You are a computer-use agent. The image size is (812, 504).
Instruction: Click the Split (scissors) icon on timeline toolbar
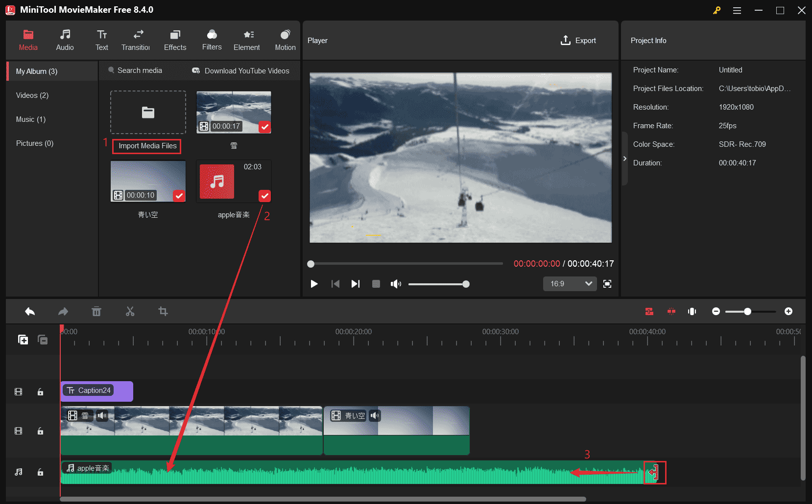[130, 311]
